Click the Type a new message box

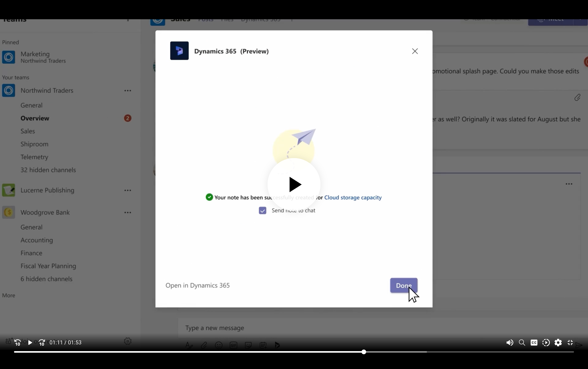pos(383,328)
